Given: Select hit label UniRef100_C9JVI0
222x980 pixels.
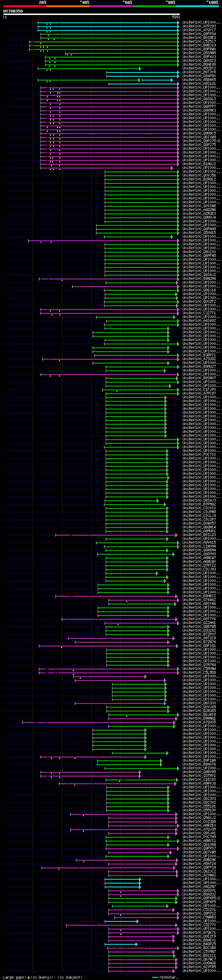Looking at the screenshot, I should pyautogui.click(x=199, y=508).
